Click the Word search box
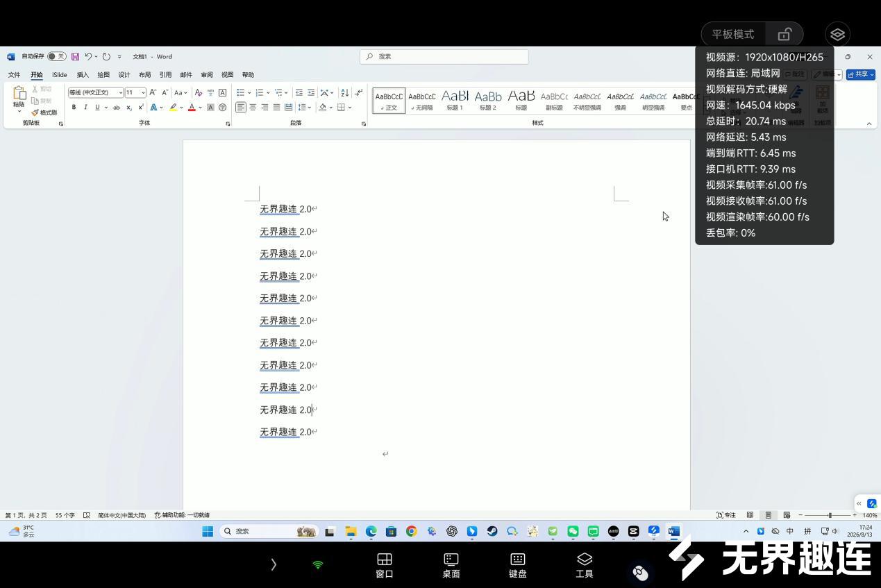The width and height of the screenshot is (881, 588). tap(444, 57)
